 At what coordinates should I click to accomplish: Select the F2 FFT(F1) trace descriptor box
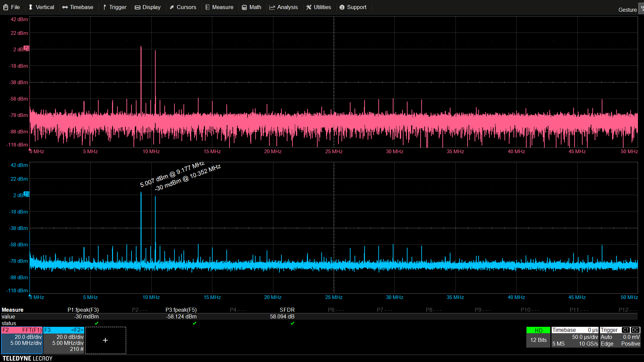(x=22, y=340)
